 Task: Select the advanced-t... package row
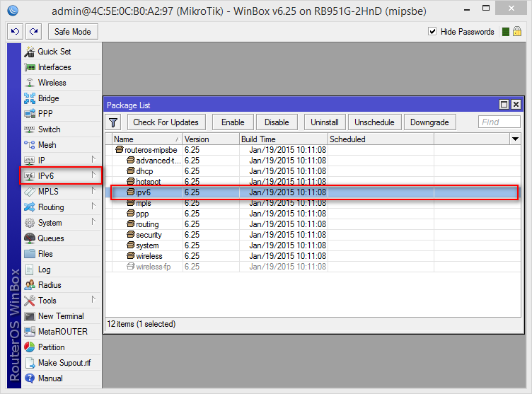tap(313, 161)
